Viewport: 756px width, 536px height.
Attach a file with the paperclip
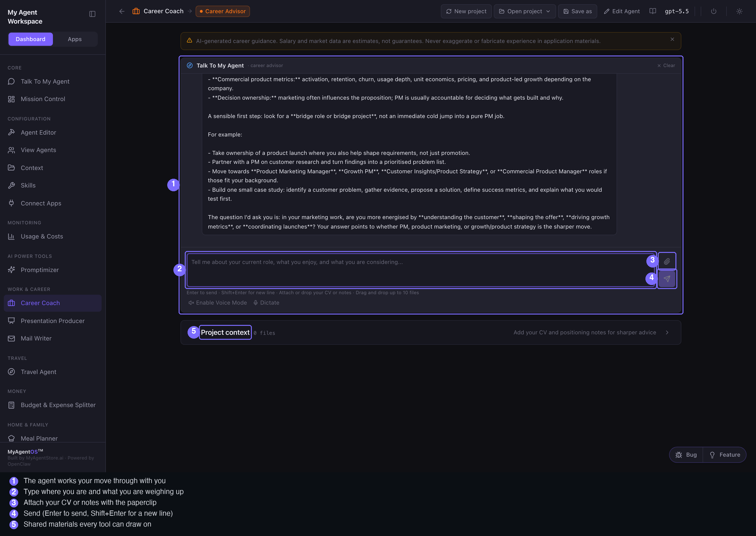(667, 261)
